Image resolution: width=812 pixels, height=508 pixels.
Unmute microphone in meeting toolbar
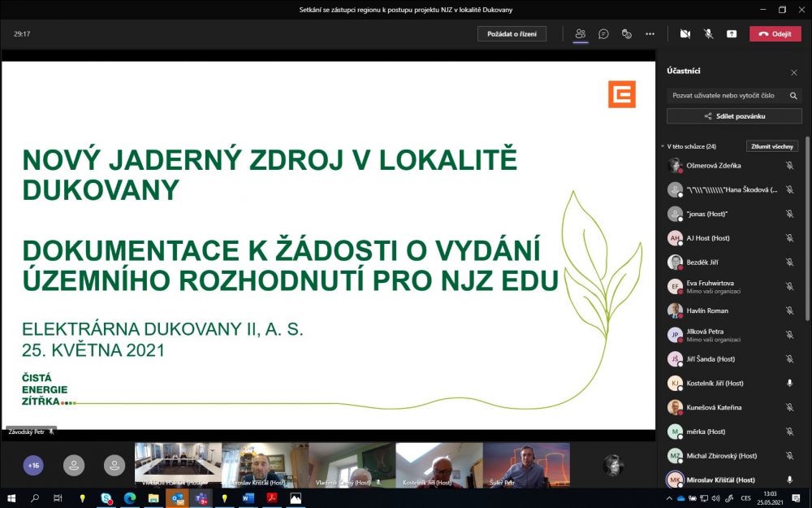(708, 33)
